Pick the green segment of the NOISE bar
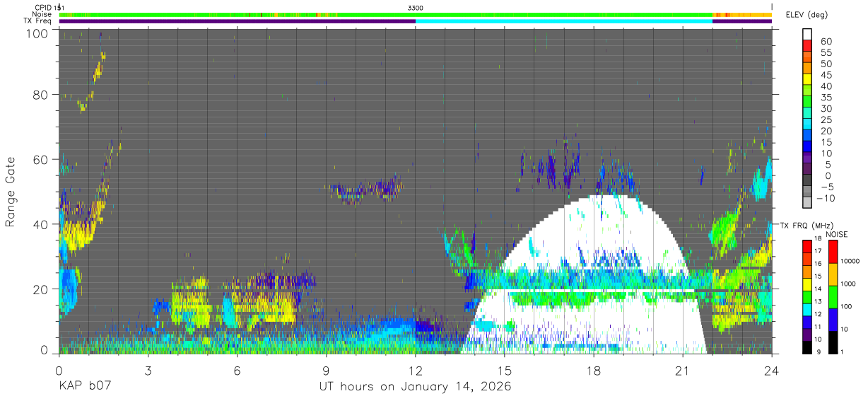Viewport: 868px width, 401px height. tap(834, 296)
